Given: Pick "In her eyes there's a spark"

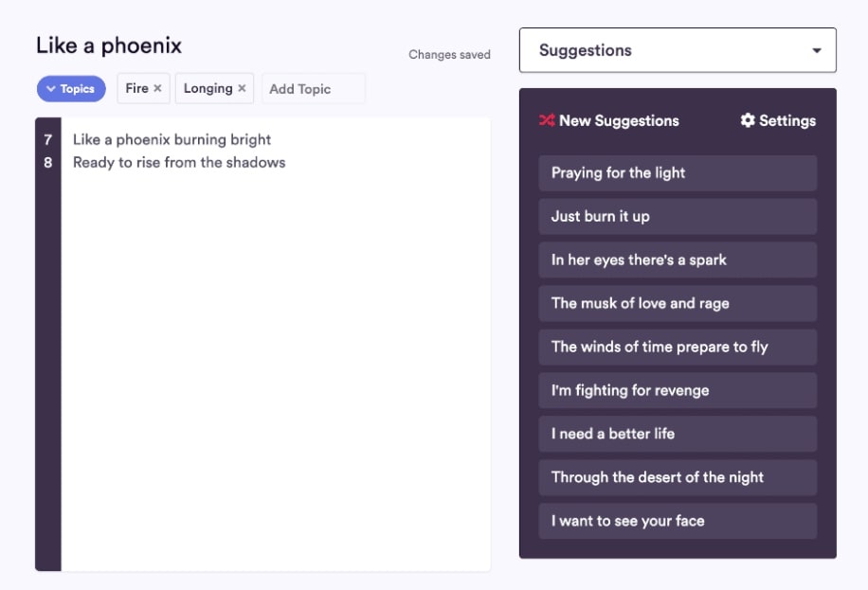Looking at the screenshot, I should (x=677, y=259).
